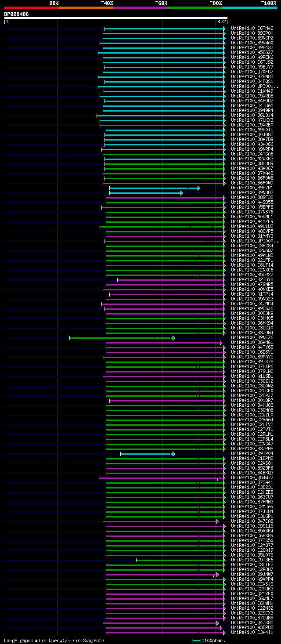
Task: Open hit UniRef100_B9NCP2
Action: (x=252, y=38)
